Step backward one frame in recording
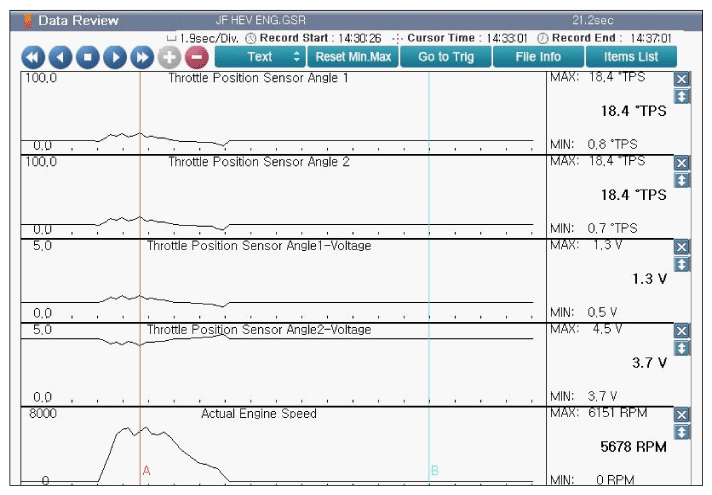The height and width of the screenshot is (495, 712). (60, 57)
